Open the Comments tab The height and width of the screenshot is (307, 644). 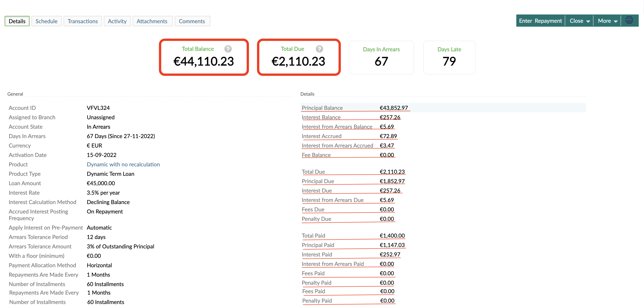(192, 21)
